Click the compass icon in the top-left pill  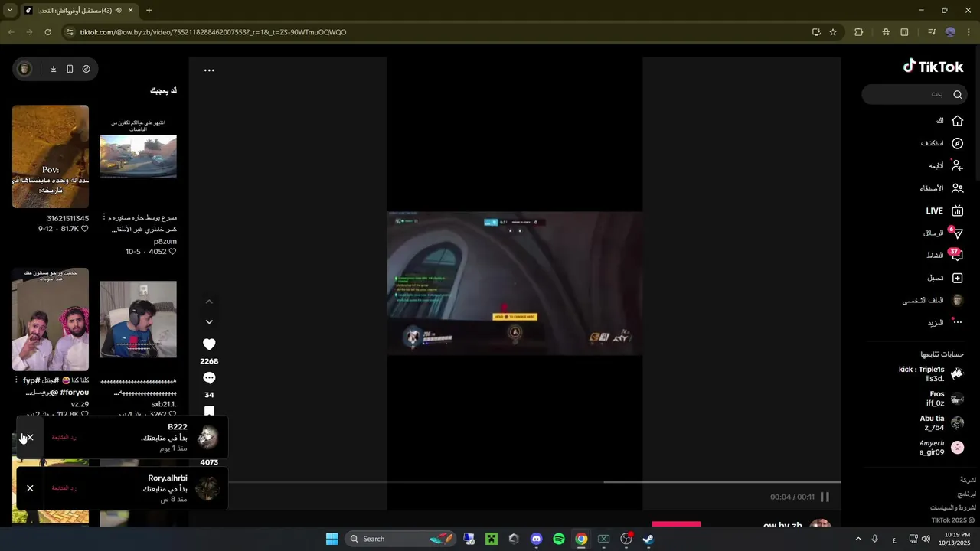[x=87, y=69]
